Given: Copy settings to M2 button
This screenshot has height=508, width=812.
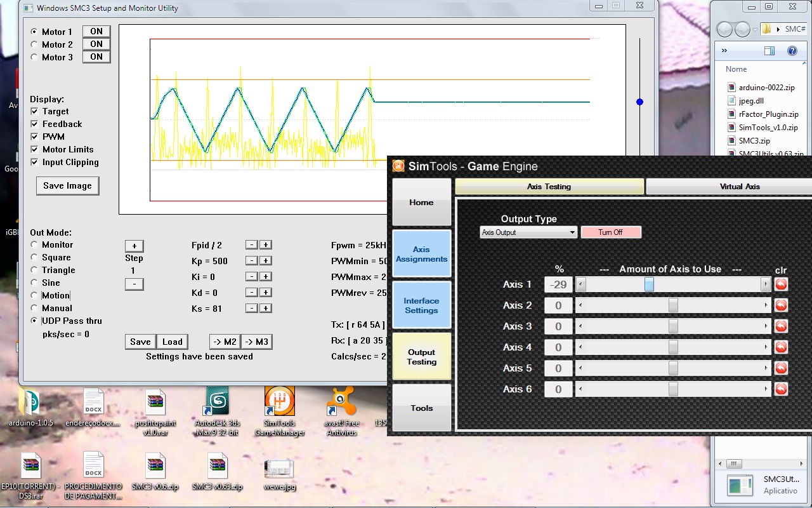Looking at the screenshot, I should (225, 341).
